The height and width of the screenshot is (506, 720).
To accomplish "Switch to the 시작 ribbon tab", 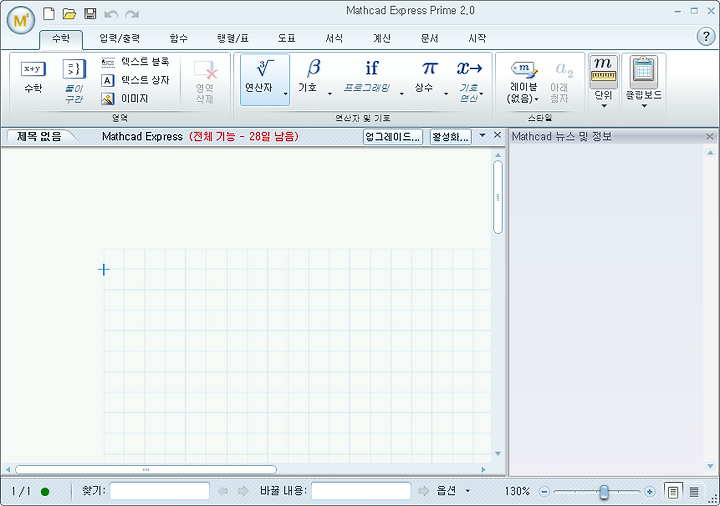I will (x=477, y=39).
